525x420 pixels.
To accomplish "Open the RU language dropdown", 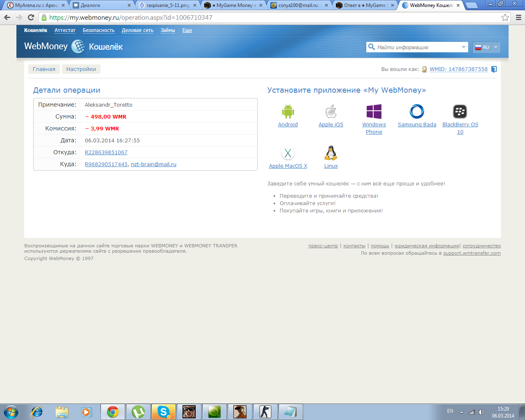I will click(x=486, y=47).
